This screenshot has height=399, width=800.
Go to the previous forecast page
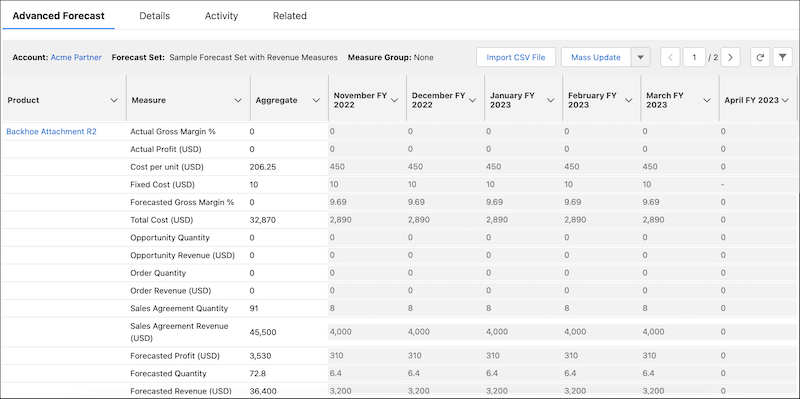point(670,58)
